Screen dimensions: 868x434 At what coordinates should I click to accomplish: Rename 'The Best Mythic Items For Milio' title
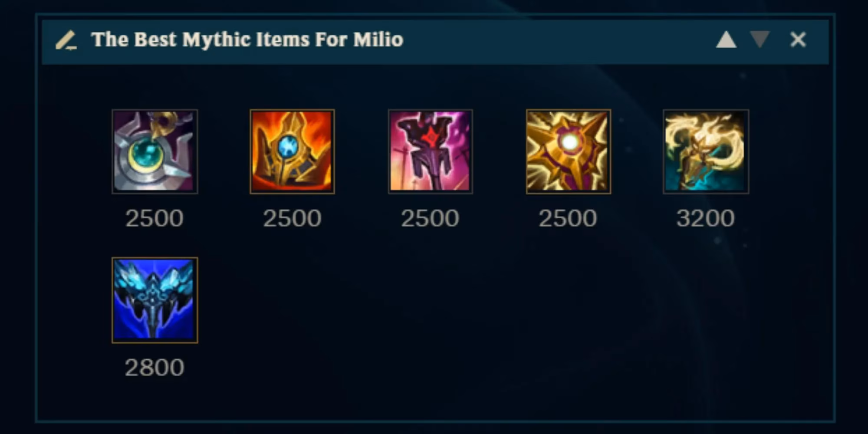tap(247, 39)
